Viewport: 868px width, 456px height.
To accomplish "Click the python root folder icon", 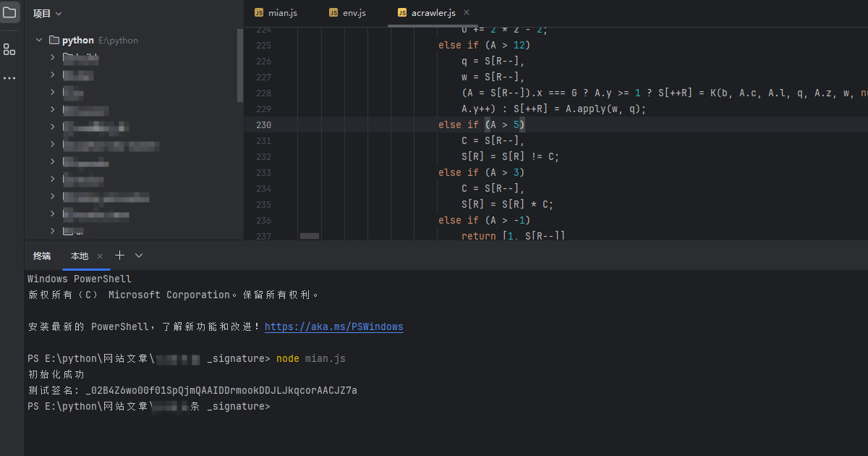I will [x=54, y=41].
